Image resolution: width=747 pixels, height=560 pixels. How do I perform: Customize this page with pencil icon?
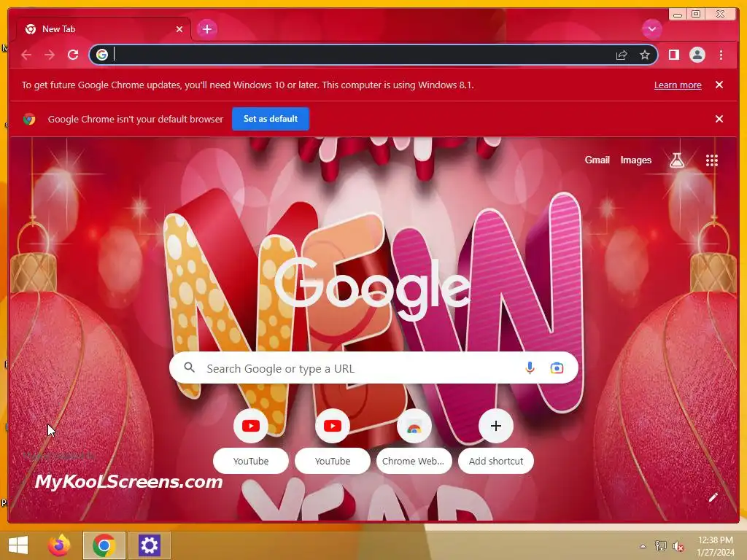pyautogui.click(x=713, y=497)
